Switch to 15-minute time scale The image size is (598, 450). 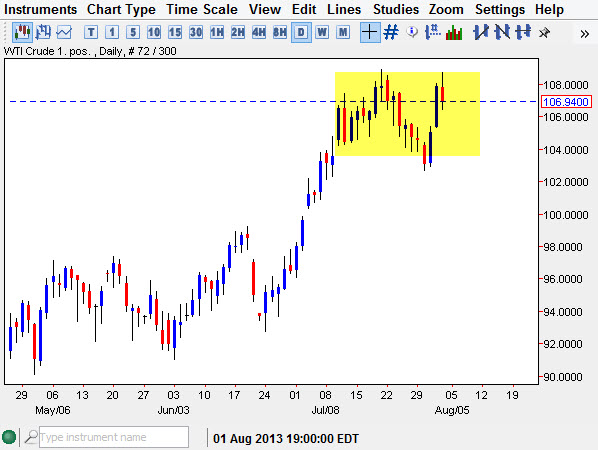click(x=175, y=32)
